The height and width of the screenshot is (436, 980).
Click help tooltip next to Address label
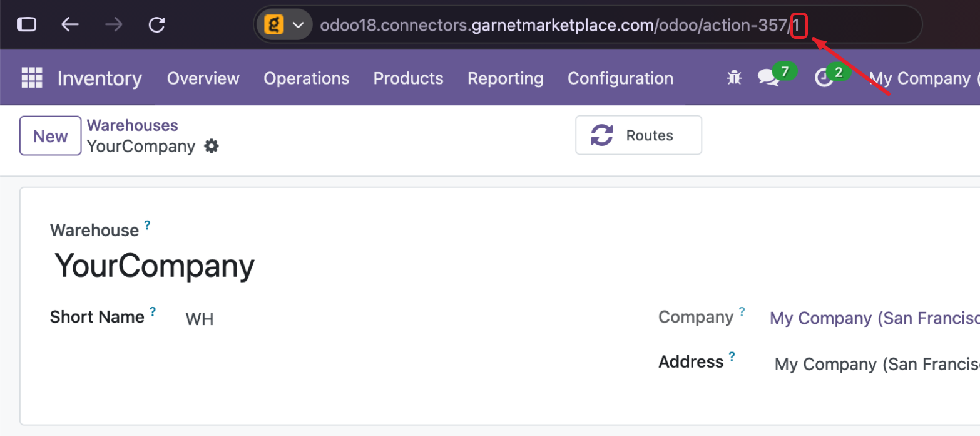(x=732, y=356)
